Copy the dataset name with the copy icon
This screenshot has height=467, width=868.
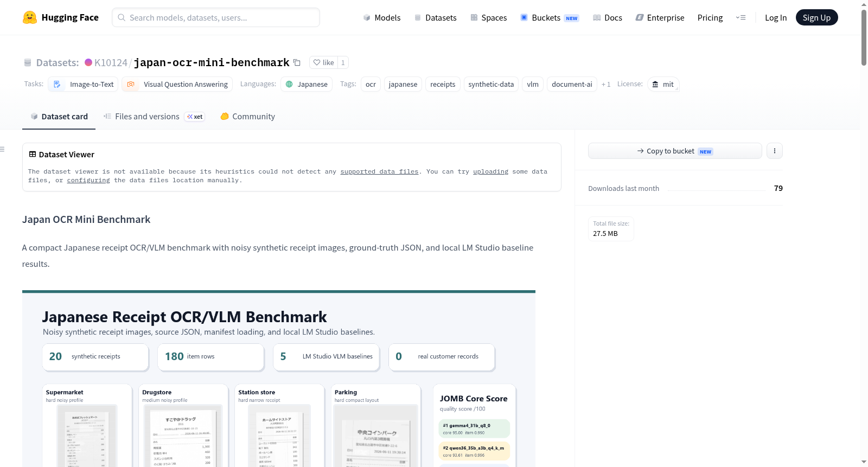coord(297,62)
